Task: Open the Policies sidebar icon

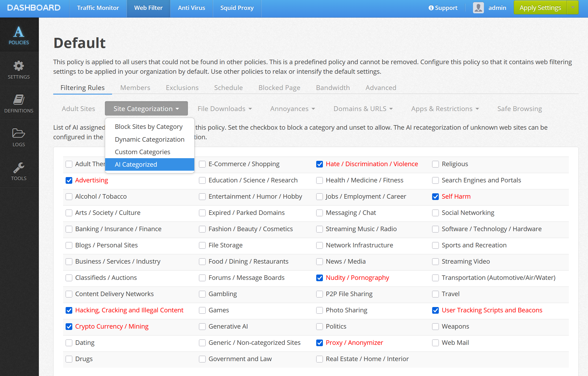Action: click(x=19, y=32)
